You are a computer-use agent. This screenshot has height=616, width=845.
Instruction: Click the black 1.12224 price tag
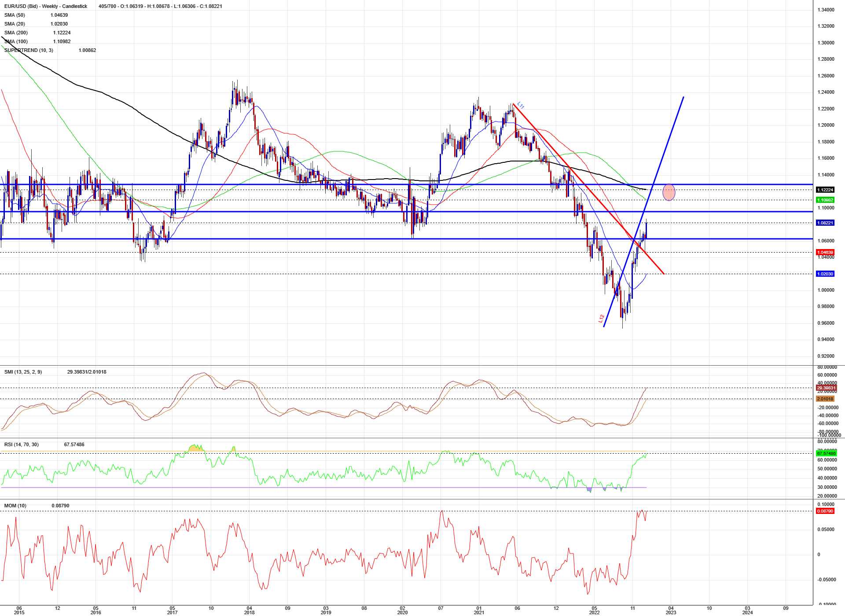click(825, 190)
